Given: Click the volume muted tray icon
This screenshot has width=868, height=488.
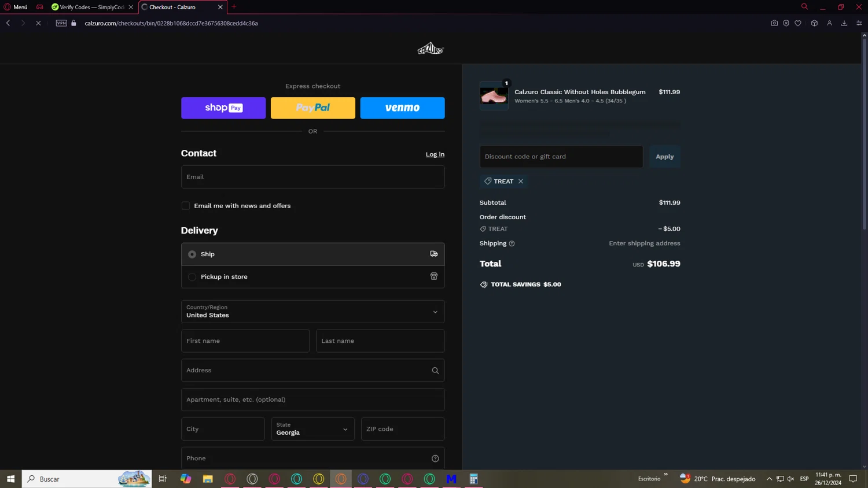Looking at the screenshot, I should [x=790, y=479].
